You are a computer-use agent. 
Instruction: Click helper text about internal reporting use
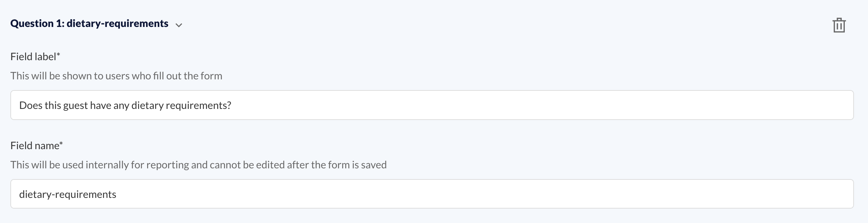coord(198,165)
